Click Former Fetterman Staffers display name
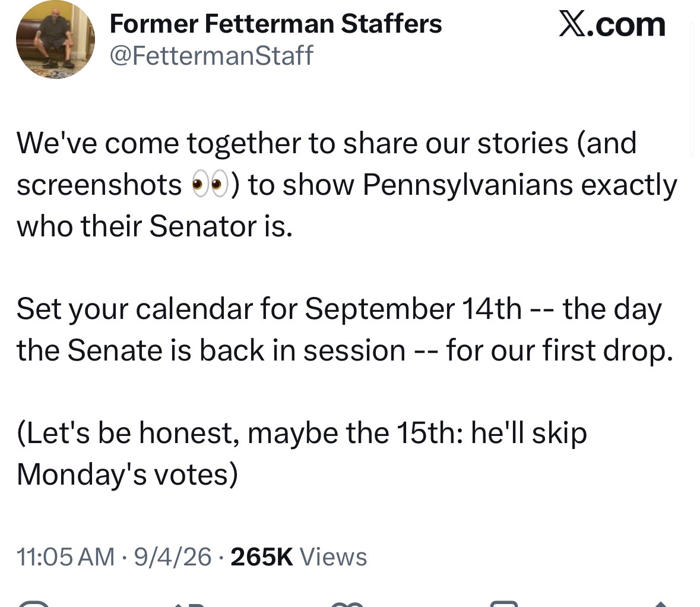 275,24
